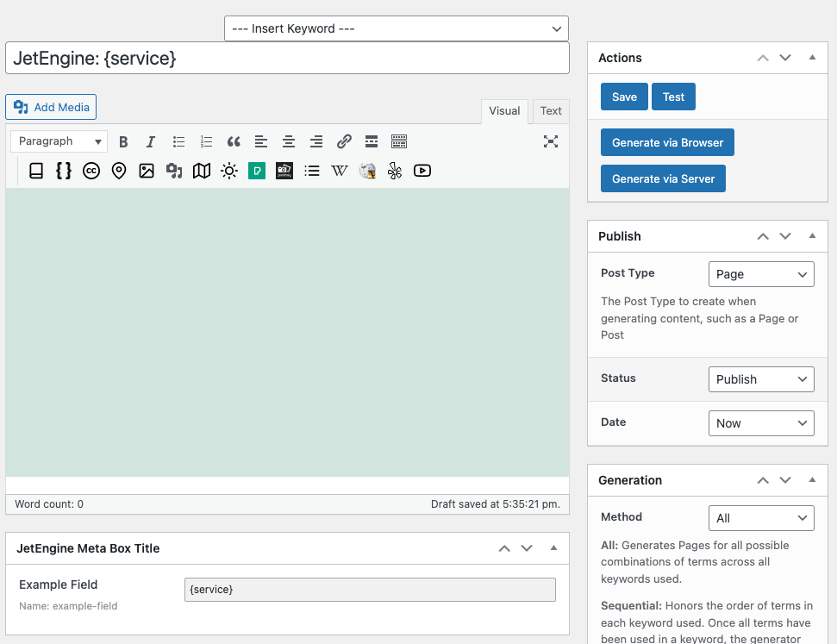Open the Paragraph format dropdown
This screenshot has width=837, height=644.
pos(59,141)
